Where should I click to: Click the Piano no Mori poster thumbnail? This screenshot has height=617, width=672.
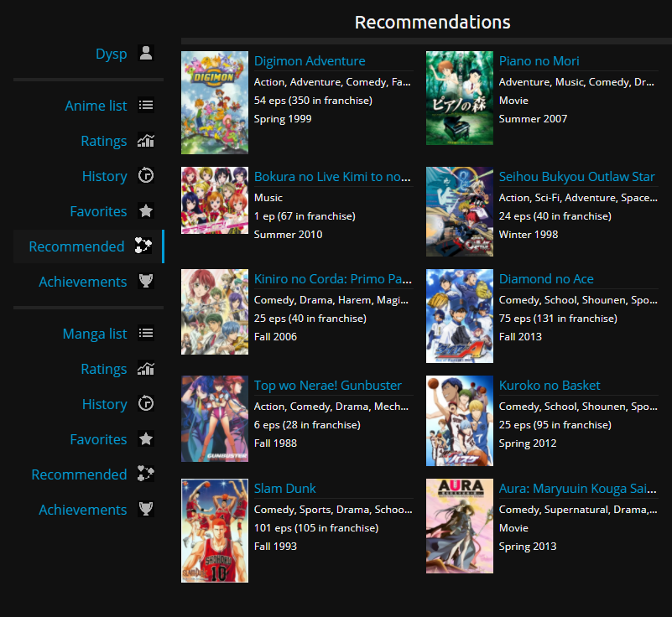(460, 98)
